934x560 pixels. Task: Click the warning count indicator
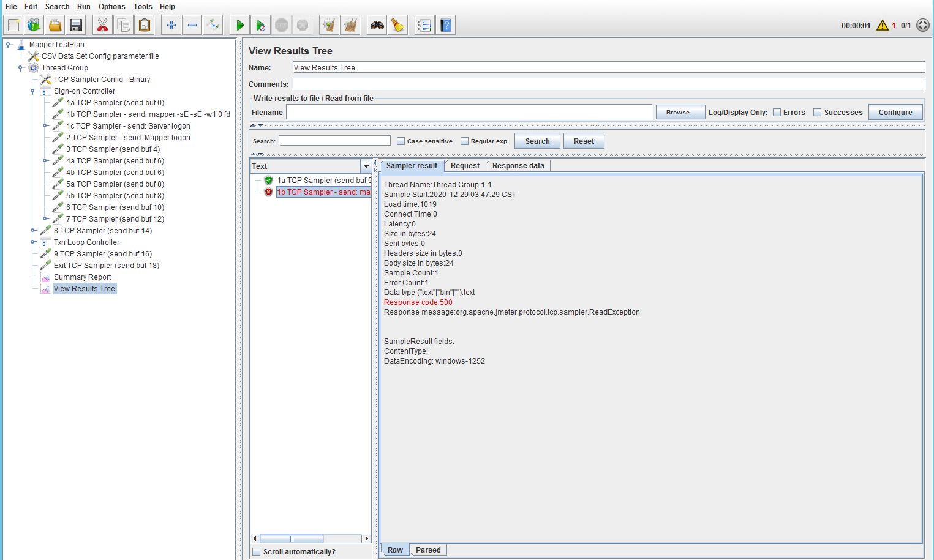click(883, 26)
